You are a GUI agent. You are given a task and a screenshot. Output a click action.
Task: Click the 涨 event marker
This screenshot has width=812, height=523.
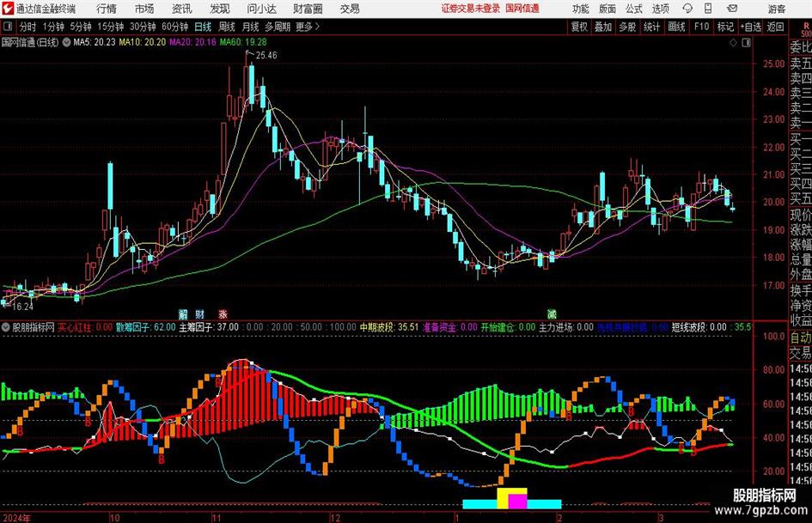click(223, 313)
